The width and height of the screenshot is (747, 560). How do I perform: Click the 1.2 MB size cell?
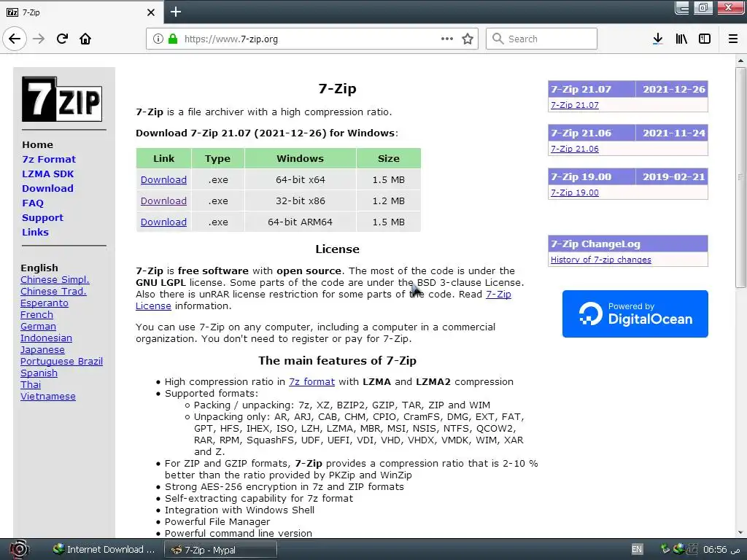388,201
